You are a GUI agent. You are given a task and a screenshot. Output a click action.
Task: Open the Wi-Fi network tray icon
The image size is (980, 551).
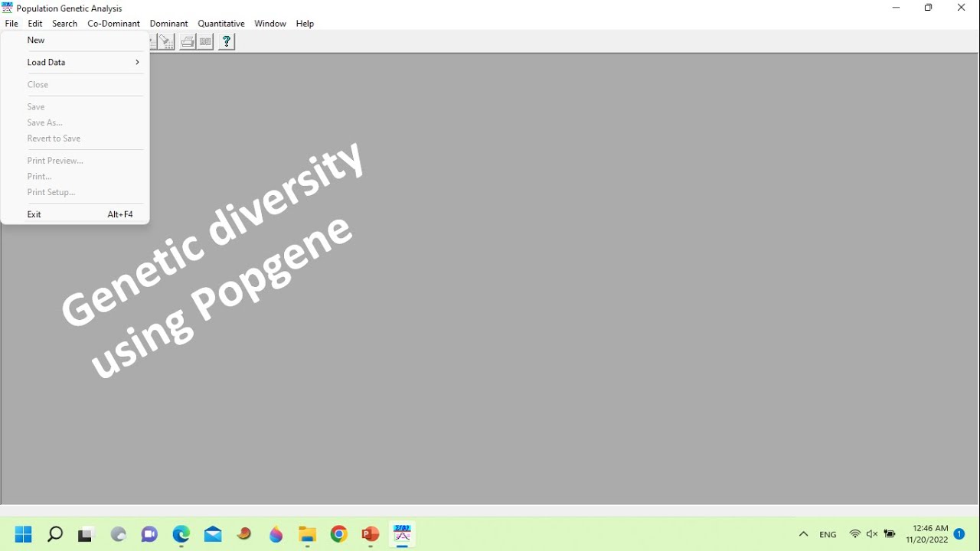pos(855,534)
